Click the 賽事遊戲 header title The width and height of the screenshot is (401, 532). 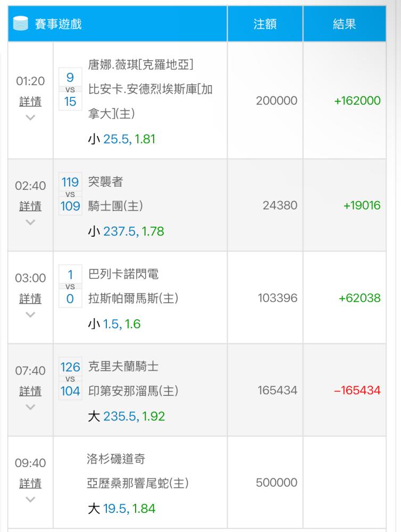click(59, 24)
